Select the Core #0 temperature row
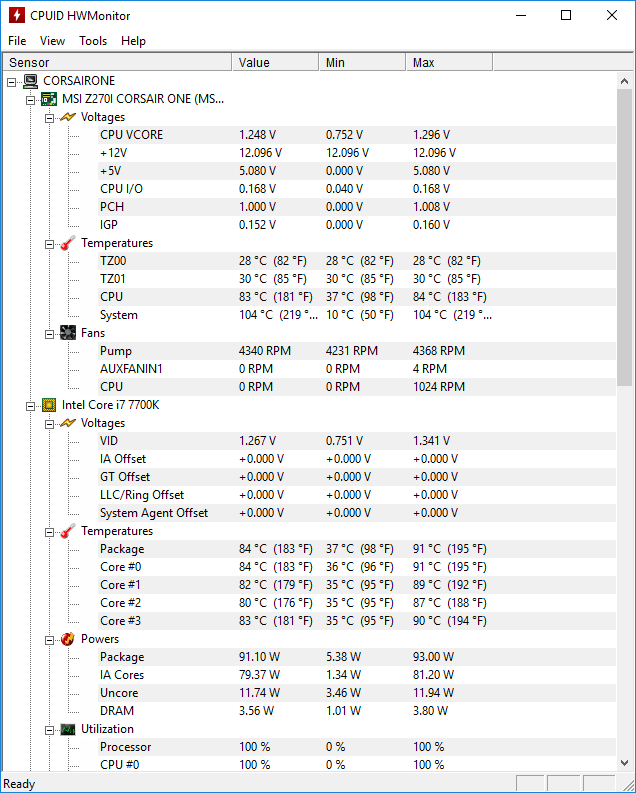The width and height of the screenshot is (636, 793). 357,567
